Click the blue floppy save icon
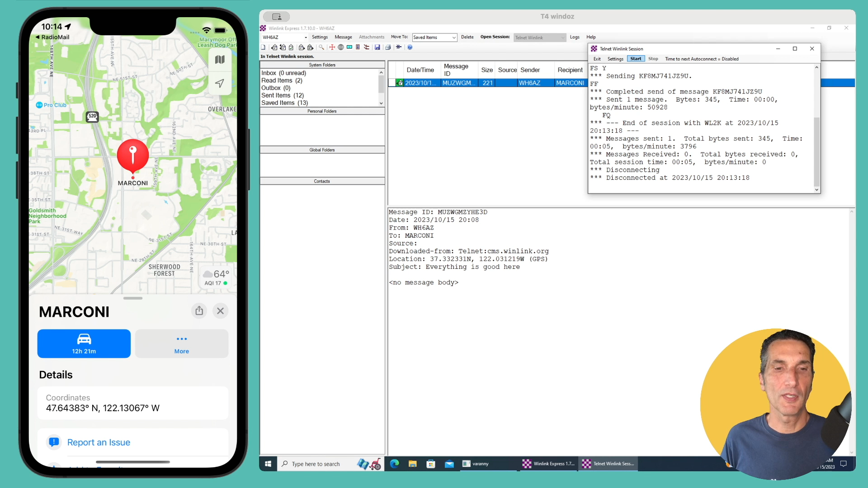 [377, 47]
